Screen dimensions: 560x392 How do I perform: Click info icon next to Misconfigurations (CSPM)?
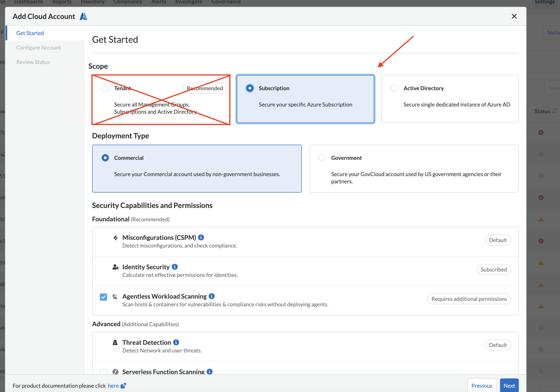tap(201, 237)
